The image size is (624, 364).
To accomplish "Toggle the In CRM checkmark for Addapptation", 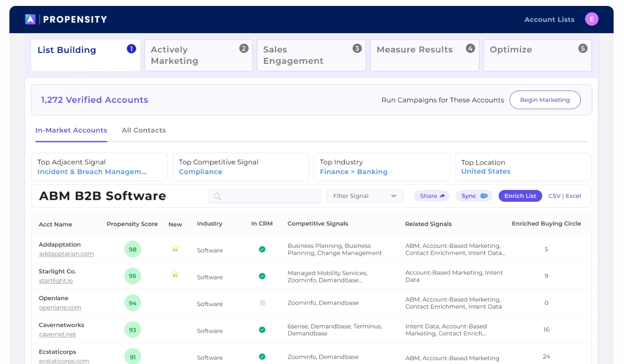I will (262, 249).
